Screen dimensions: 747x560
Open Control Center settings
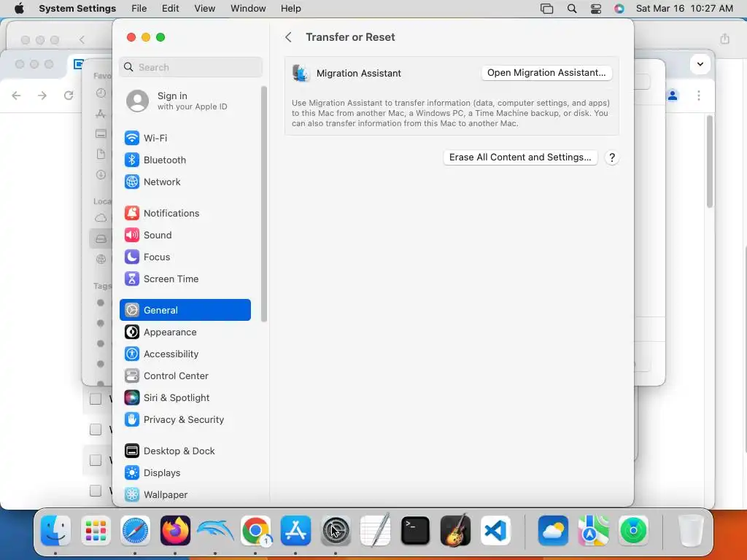tap(185, 376)
